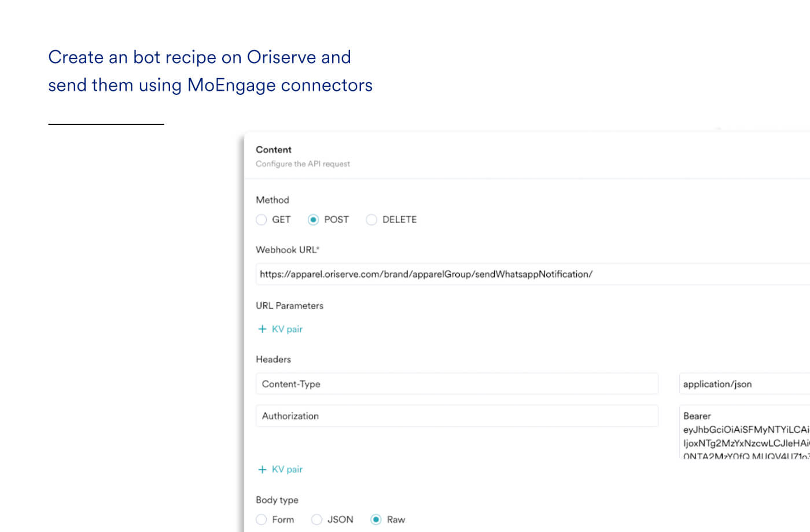Image resolution: width=810 pixels, height=532 pixels.
Task: Click the 'Webhook URL*' label
Action: [x=288, y=250]
